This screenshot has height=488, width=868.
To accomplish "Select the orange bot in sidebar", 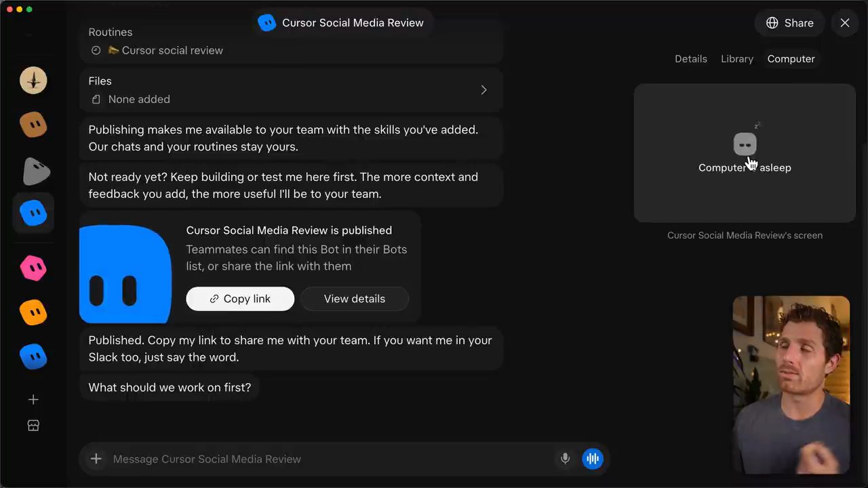I will (x=33, y=312).
